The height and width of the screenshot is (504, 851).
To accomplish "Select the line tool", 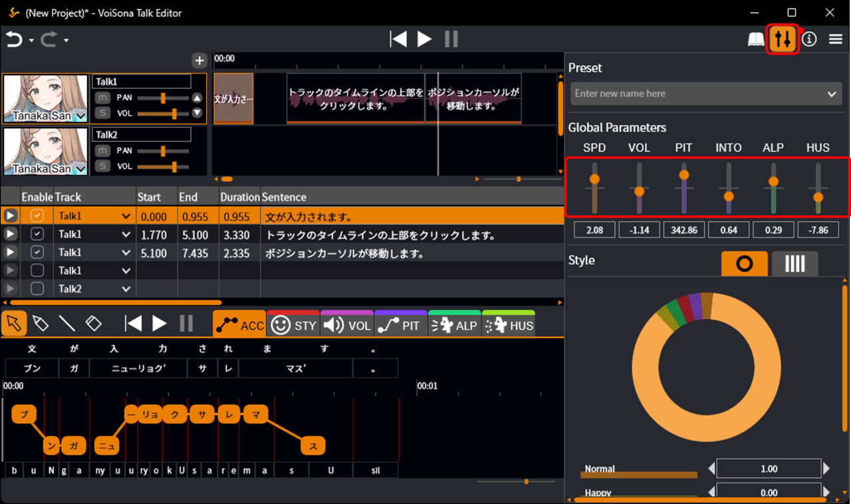I will pyautogui.click(x=67, y=324).
